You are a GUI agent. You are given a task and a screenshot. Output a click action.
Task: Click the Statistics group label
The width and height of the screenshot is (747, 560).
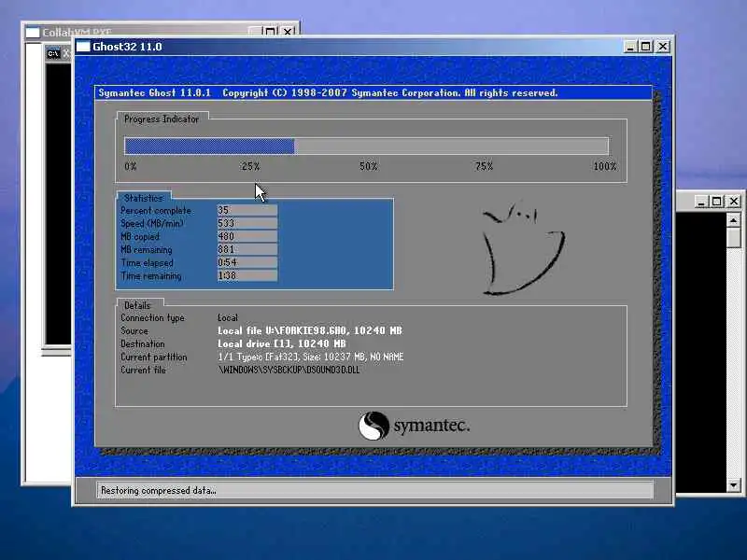click(x=144, y=198)
